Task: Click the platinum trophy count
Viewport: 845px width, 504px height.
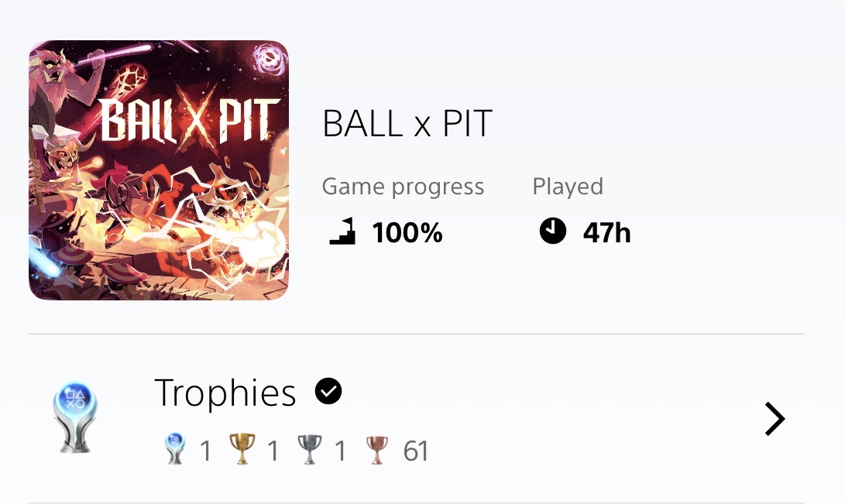Action: tap(205, 451)
